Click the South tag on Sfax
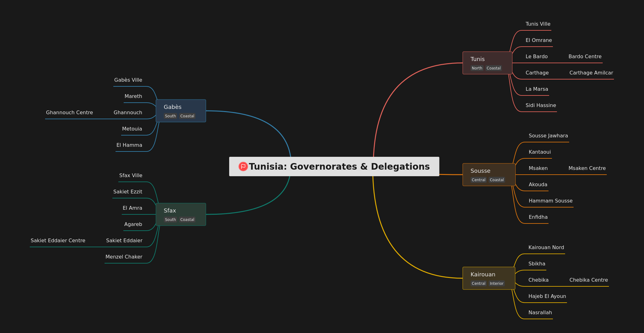 click(170, 220)
